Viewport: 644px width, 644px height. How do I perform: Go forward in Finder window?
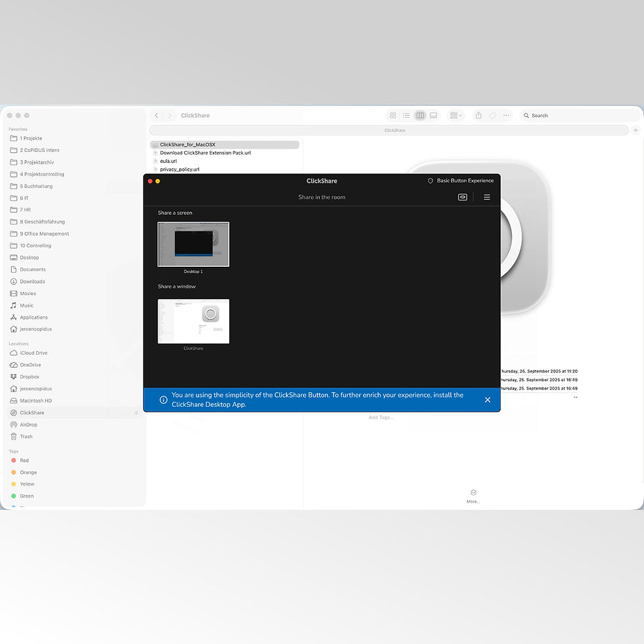coord(170,116)
